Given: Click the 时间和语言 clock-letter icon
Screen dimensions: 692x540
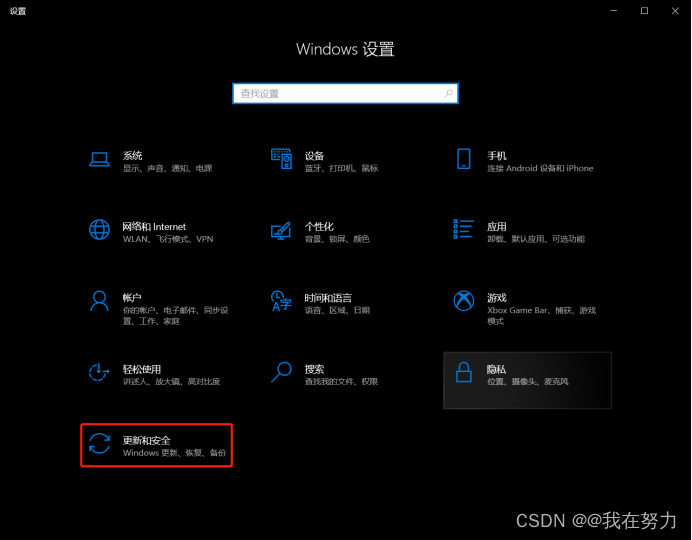Looking at the screenshot, I should pyautogui.click(x=281, y=300).
